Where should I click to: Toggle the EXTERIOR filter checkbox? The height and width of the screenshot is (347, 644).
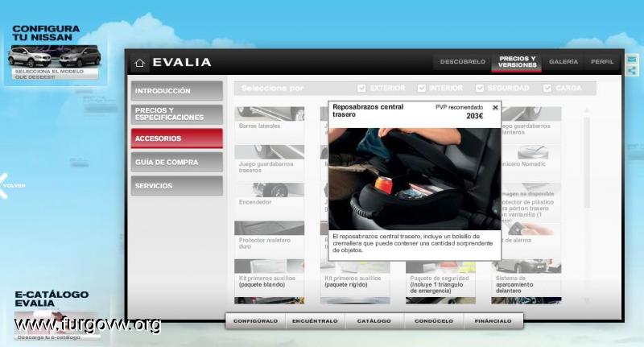pyautogui.click(x=361, y=89)
